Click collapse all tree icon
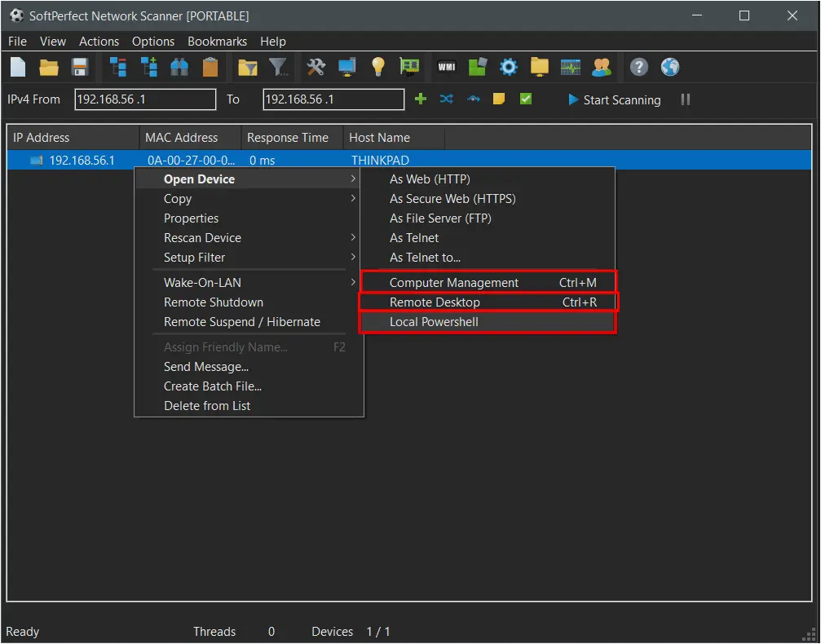The height and width of the screenshot is (644, 821). [x=117, y=67]
